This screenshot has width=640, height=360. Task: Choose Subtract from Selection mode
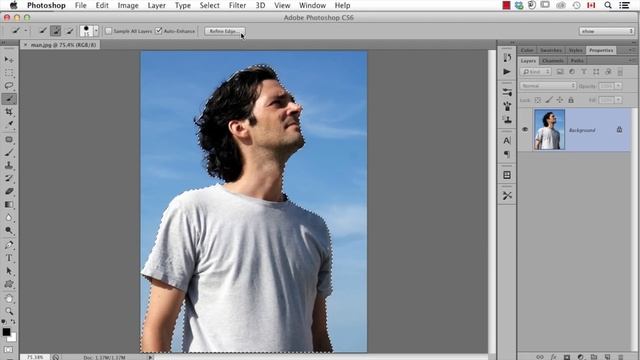[69, 31]
